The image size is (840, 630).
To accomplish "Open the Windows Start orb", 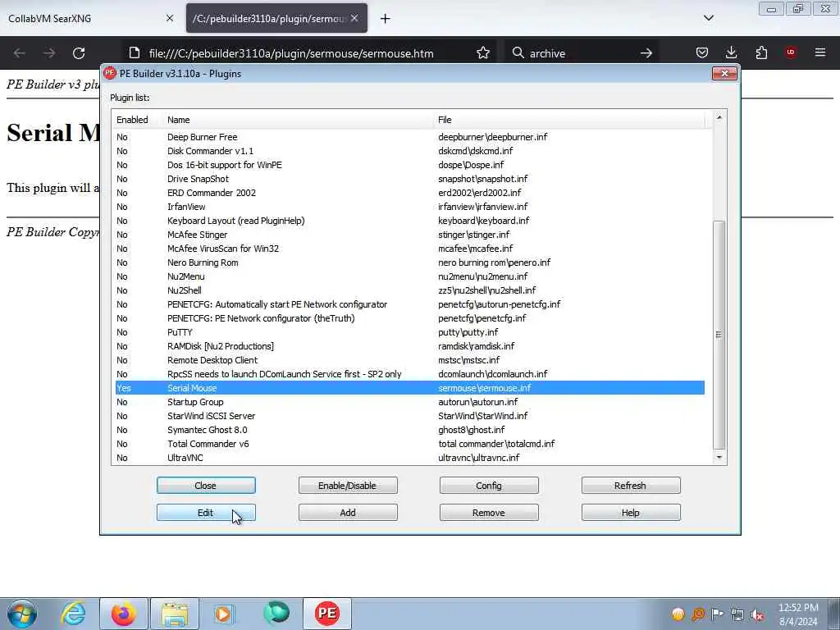I will 22,614.
